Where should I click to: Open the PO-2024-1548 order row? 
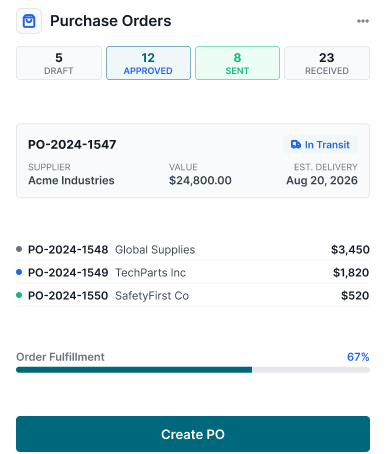tap(193, 249)
